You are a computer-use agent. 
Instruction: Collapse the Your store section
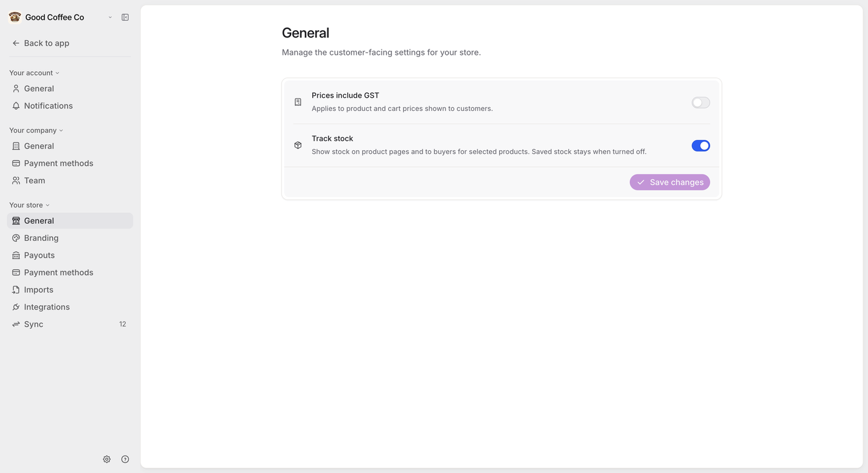[30, 205]
